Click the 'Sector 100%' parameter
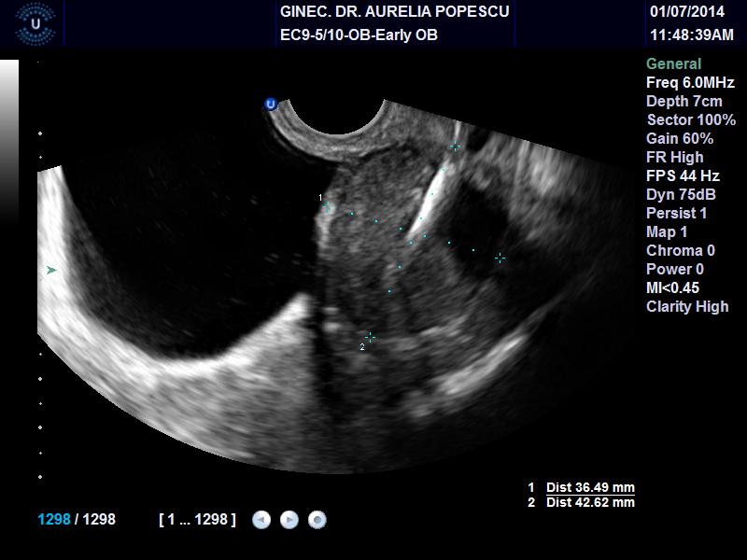 [691, 119]
